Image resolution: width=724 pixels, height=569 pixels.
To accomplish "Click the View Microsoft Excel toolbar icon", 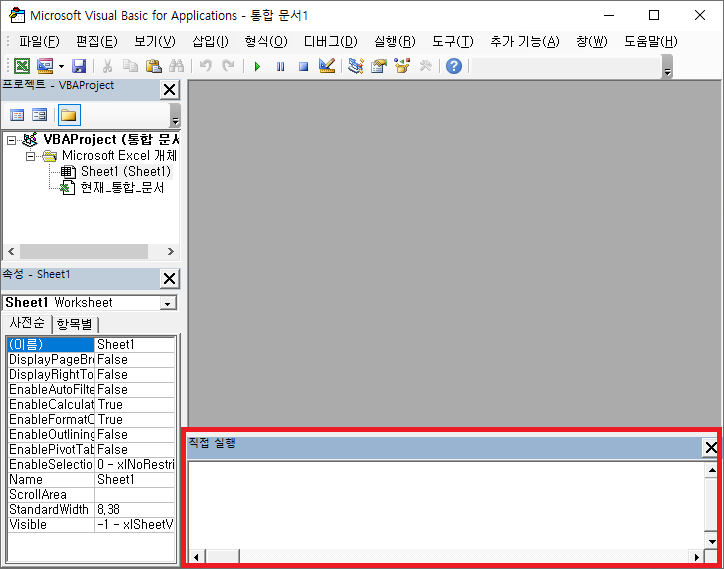I will 22,66.
